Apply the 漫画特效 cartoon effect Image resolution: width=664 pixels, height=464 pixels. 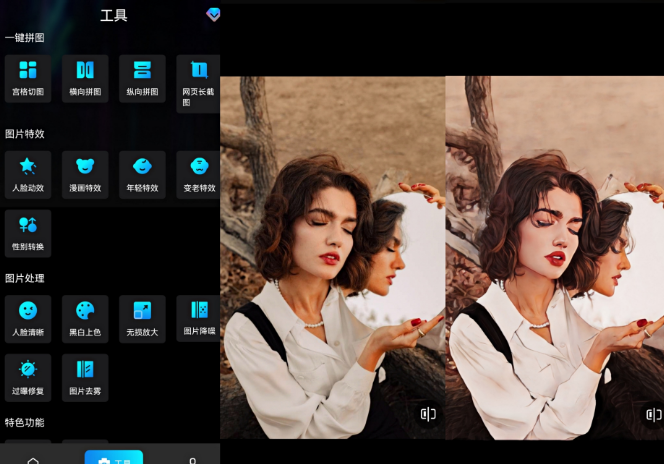coord(85,174)
